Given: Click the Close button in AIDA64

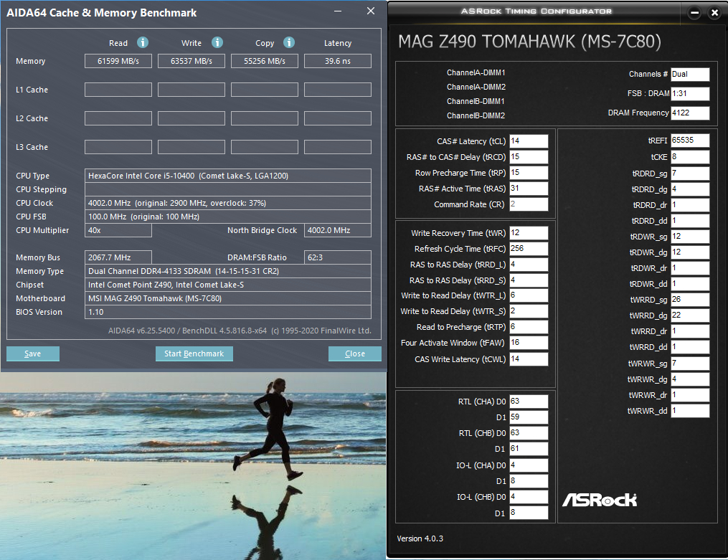Looking at the screenshot, I should (355, 353).
